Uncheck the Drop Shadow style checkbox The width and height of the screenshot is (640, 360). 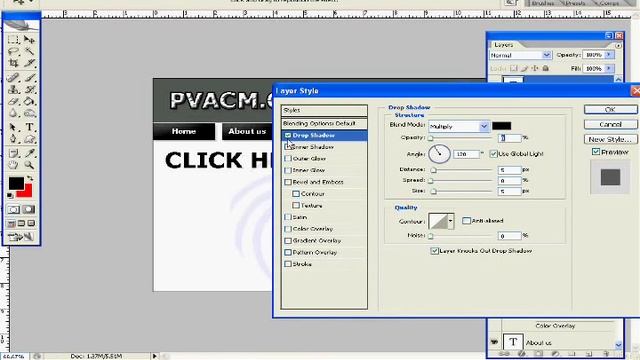[288, 135]
